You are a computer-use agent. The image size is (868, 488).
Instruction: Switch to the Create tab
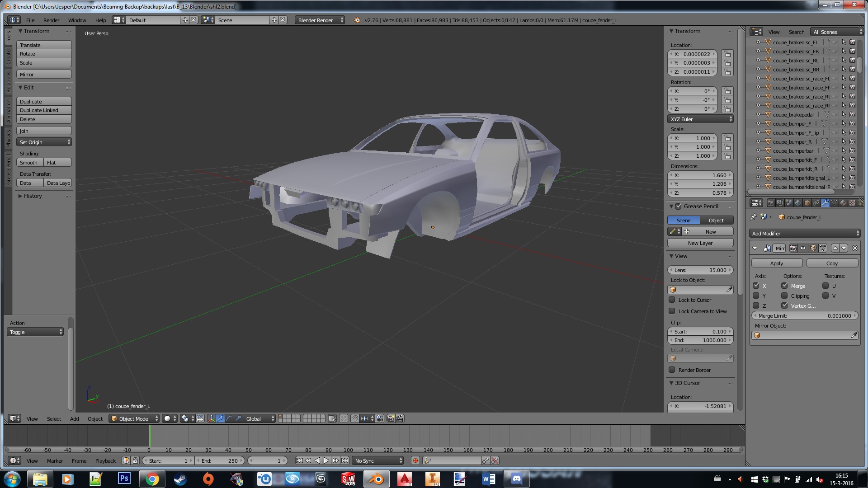(x=8, y=56)
